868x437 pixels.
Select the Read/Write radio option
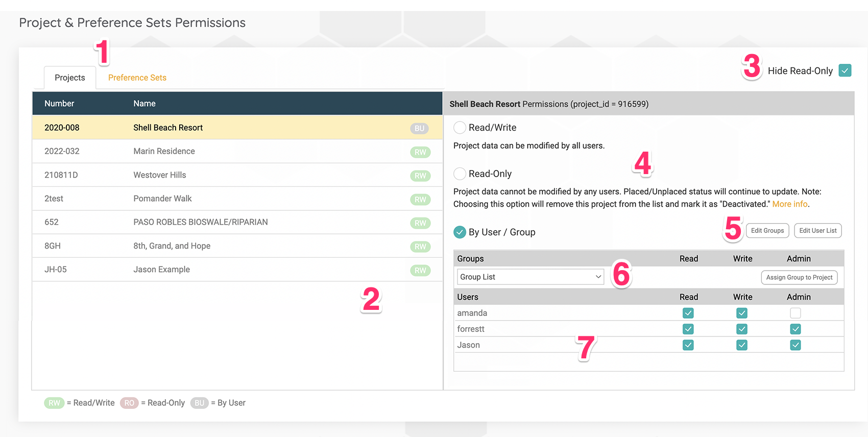(460, 128)
